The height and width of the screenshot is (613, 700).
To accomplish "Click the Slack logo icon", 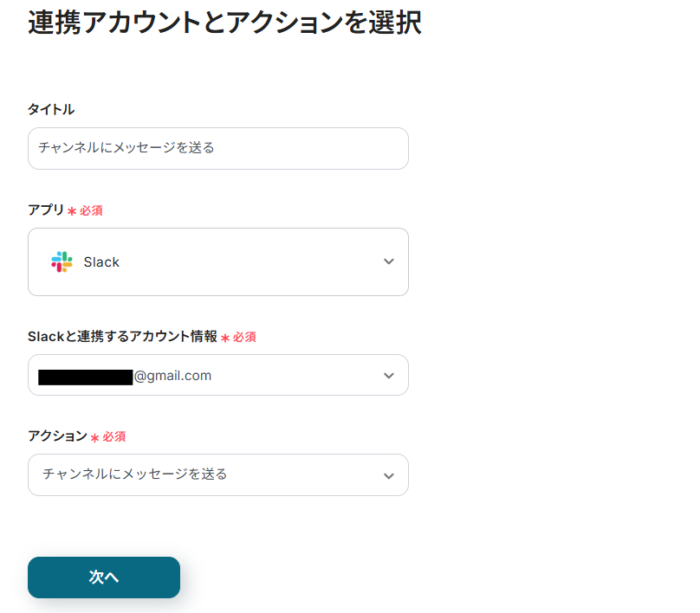I will point(62,261).
